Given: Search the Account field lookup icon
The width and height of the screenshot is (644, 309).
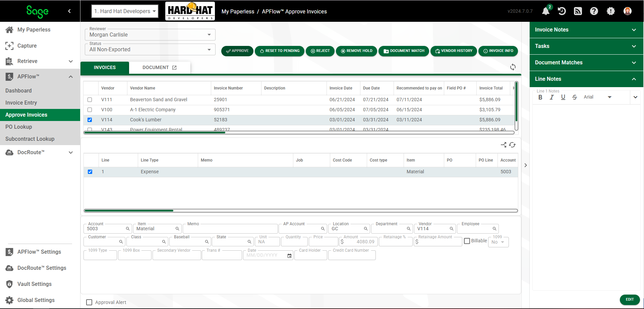Looking at the screenshot, I should coord(128,229).
